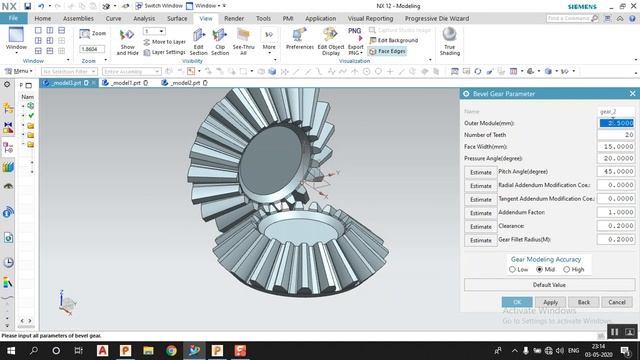This screenshot has width=640, height=360.
Task: Click Default Value button
Action: click(x=549, y=284)
